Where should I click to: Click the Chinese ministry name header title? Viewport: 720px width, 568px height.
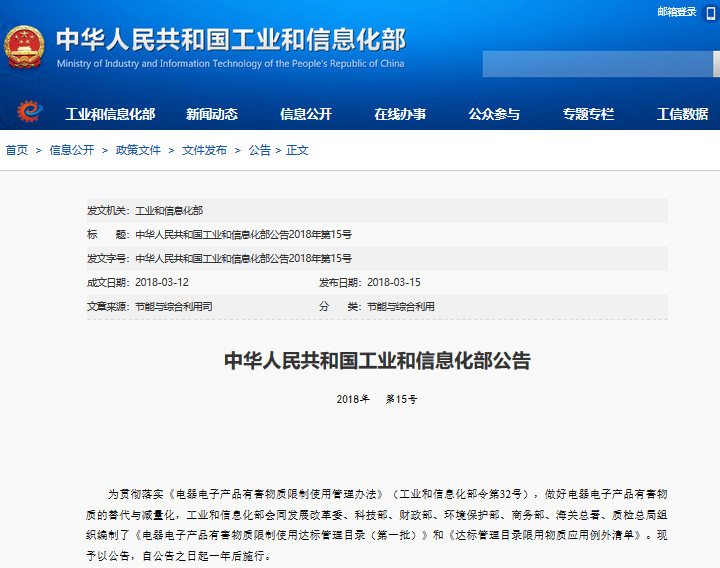point(231,39)
